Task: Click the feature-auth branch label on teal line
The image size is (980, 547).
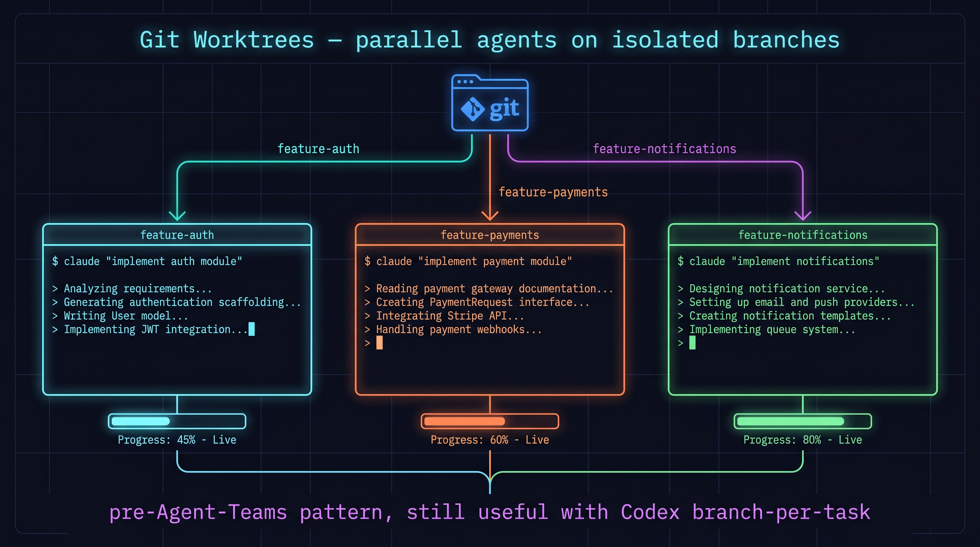Action: pos(318,149)
